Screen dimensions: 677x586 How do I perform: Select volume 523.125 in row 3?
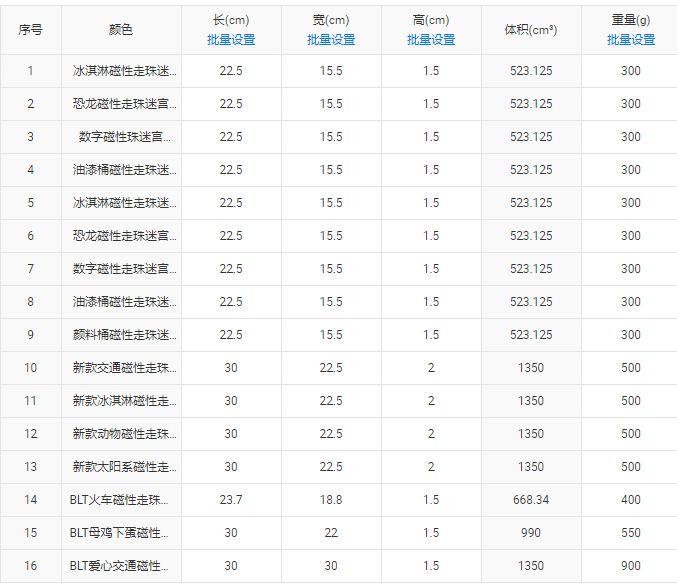click(531, 137)
